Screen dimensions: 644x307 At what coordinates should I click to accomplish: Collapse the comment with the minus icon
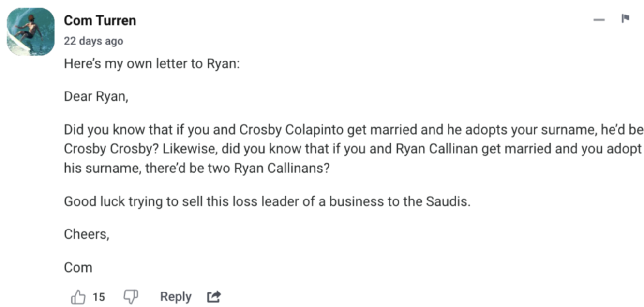[x=599, y=20]
